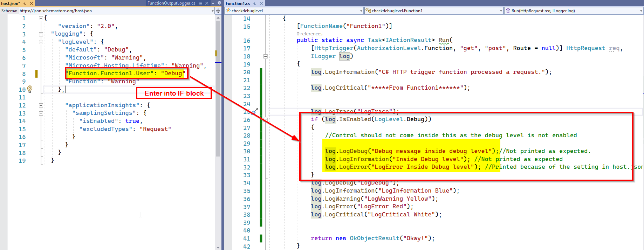Click the "Request" value in host.json
Viewport: 644px width, 250px height.
tap(155, 129)
